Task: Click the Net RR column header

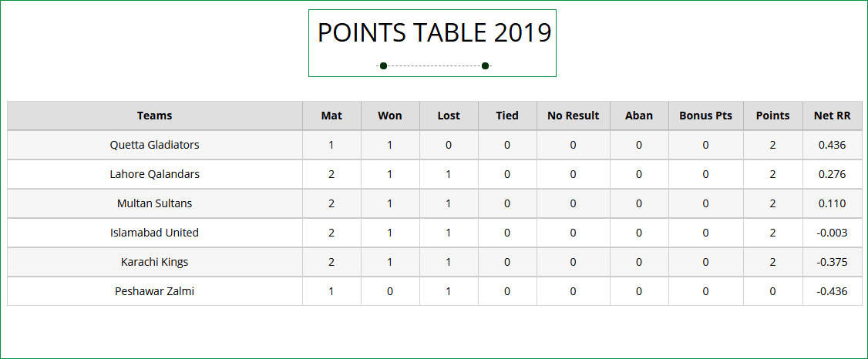Action: click(833, 116)
